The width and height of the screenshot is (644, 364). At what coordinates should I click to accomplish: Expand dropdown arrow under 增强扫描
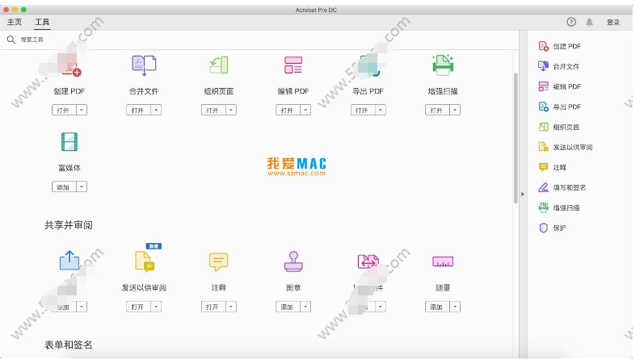point(455,110)
